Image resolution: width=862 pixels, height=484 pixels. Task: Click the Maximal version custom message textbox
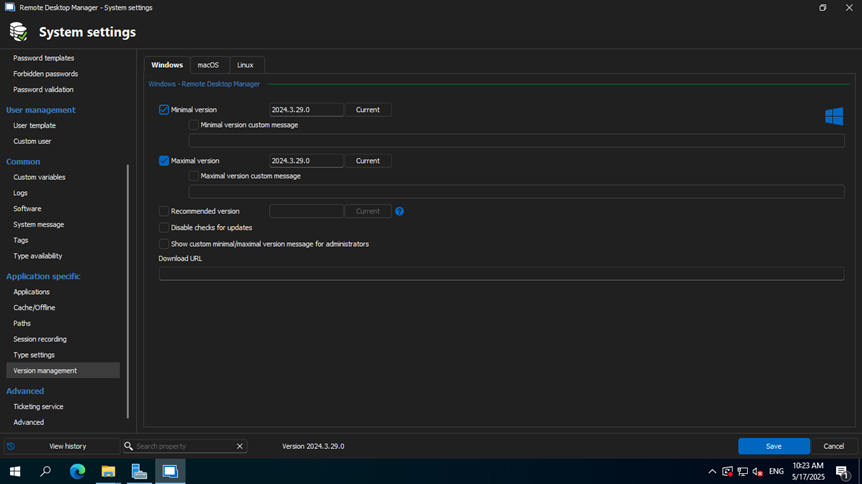coord(516,191)
